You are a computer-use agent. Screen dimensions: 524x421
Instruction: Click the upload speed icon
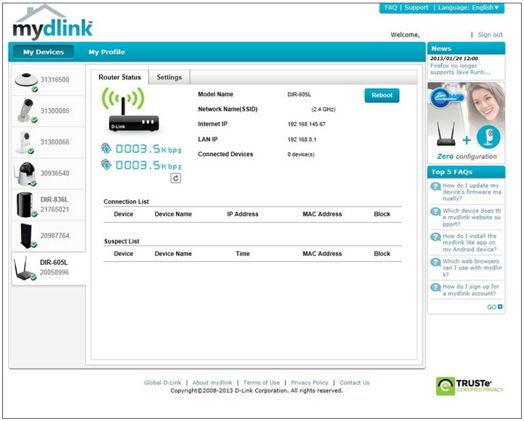coord(106,148)
